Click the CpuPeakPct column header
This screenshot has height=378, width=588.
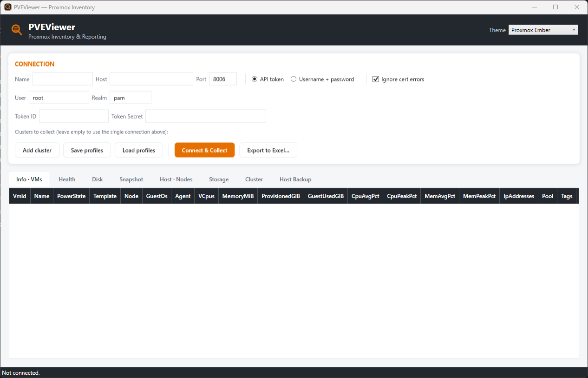pyautogui.click(x=402, y=196)
